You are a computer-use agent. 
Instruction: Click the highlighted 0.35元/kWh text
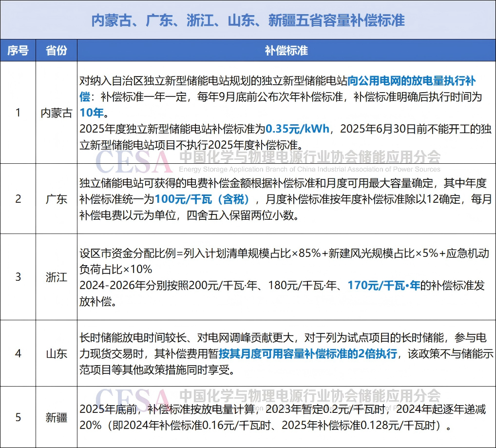298,129
